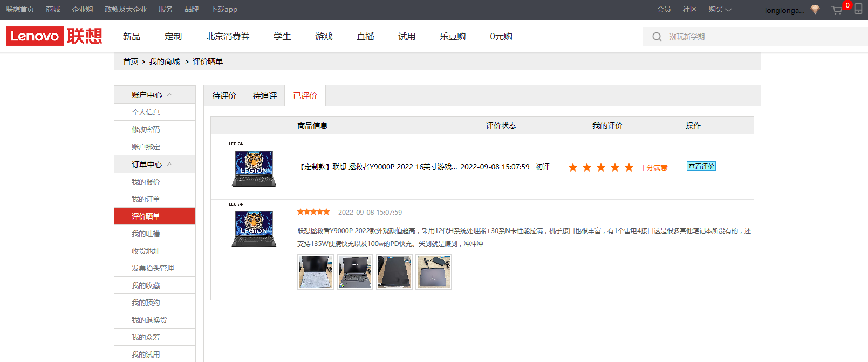The image size is (868, 362).
Task: Open 社区 link in top bar
Action: 690,9
